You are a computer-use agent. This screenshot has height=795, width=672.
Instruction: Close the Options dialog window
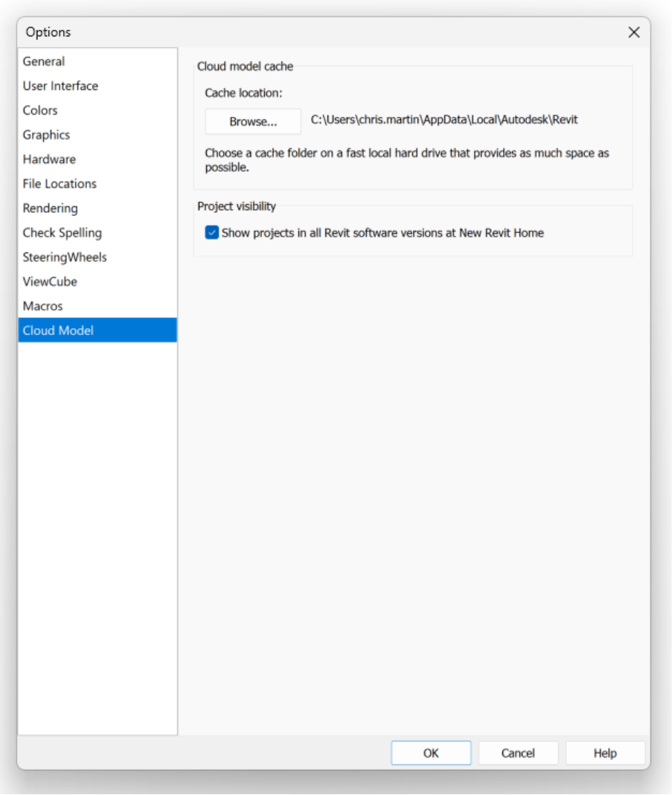tap(633, 33)
